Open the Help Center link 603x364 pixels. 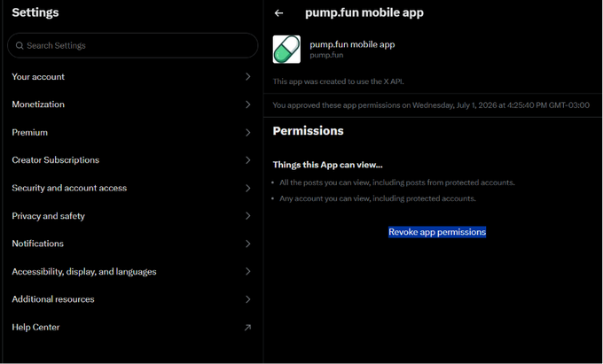[x=132, y=328]
